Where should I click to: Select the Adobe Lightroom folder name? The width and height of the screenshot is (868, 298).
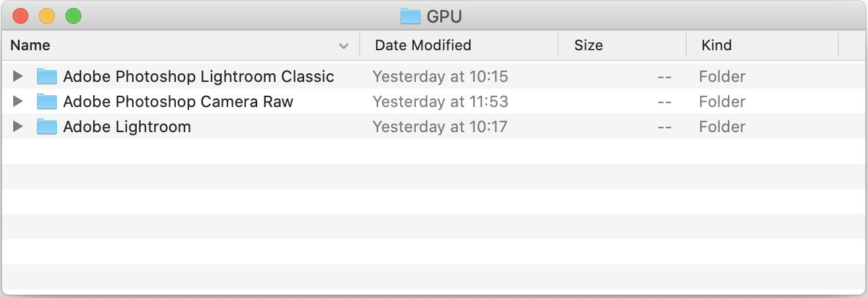(127, 127)
